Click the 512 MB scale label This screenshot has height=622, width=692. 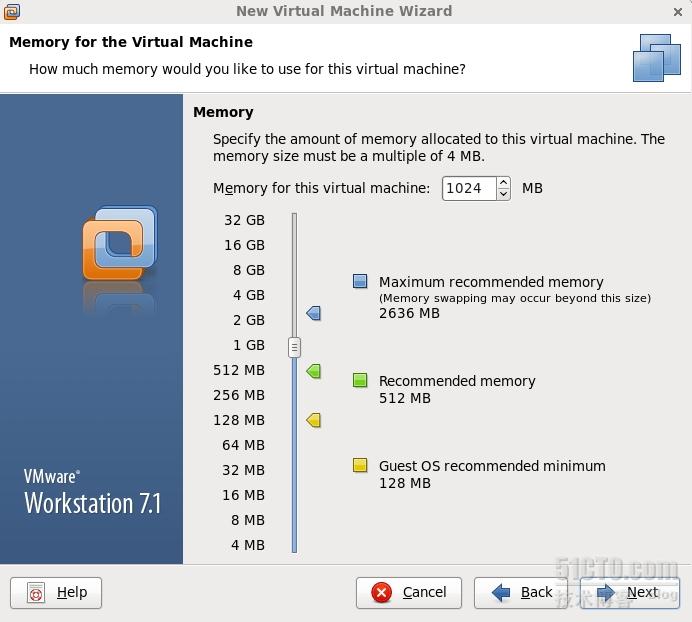click(239, 370)
